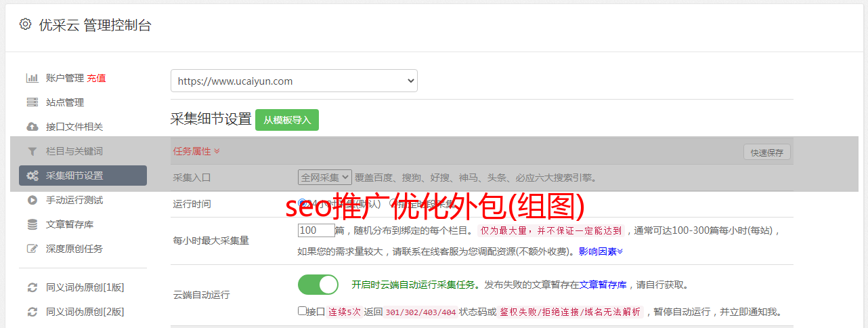Open the 全网采集 entry dropdown
868x328 pixels.
[x=325, y=178]
